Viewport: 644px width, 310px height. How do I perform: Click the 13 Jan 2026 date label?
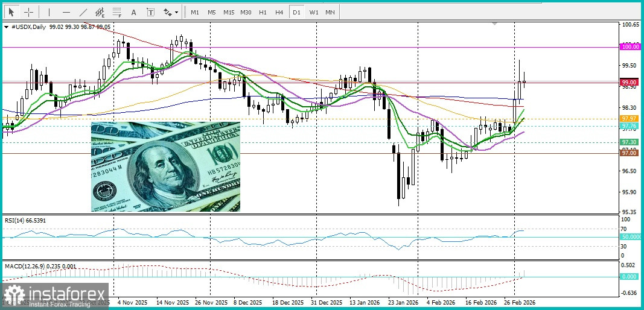pos(366,302)
